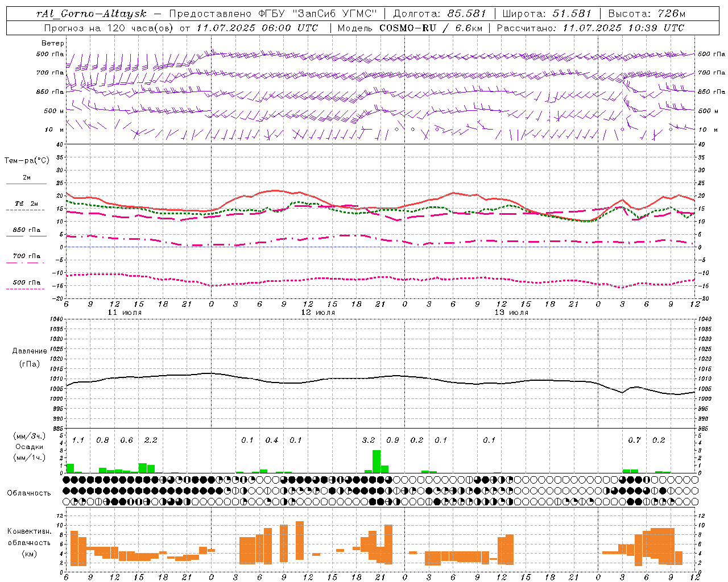Click the forecast text 'Прогноз на 120 часа(ов)'
This screenshot has width=728, height=582.
coord(109,28)
